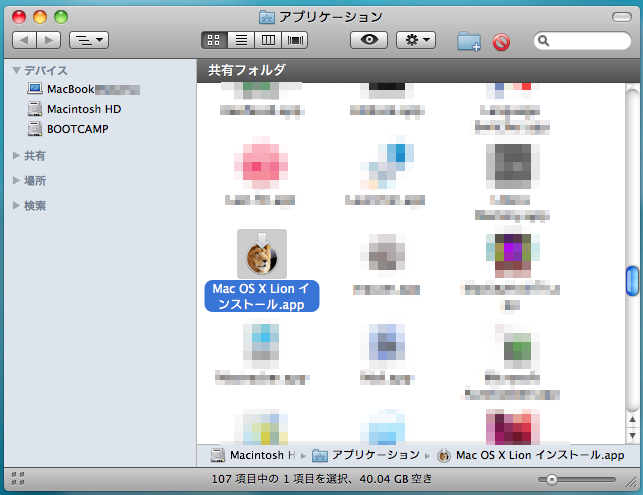Click the toolbar toggle pill button
This screenshot has width=643, height=495.
(x=622, y=17)
